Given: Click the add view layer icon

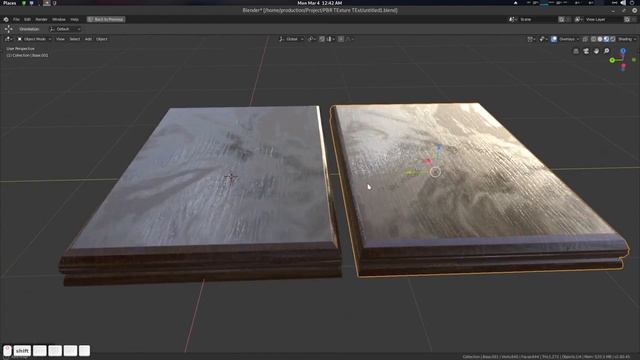Looking at the screenshot, I should 627,19.
